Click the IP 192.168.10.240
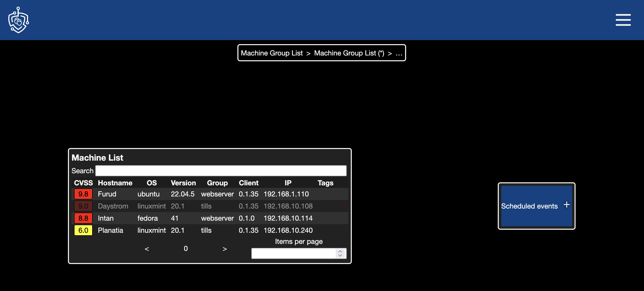644x291 pixels. pyautogui.click(x=288, y=230)
